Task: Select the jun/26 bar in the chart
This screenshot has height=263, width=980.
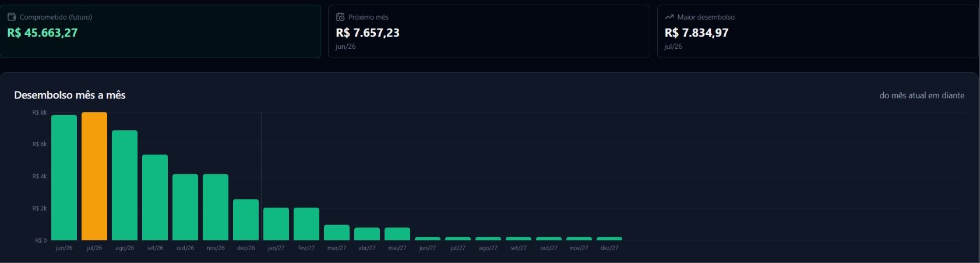Action: tap(64, 177)
